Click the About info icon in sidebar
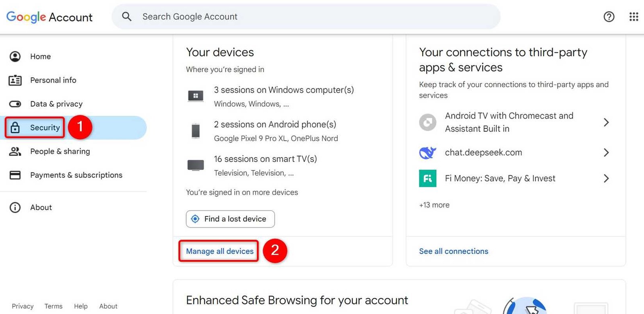Screen dimensions: 644x314 (15, 207)
